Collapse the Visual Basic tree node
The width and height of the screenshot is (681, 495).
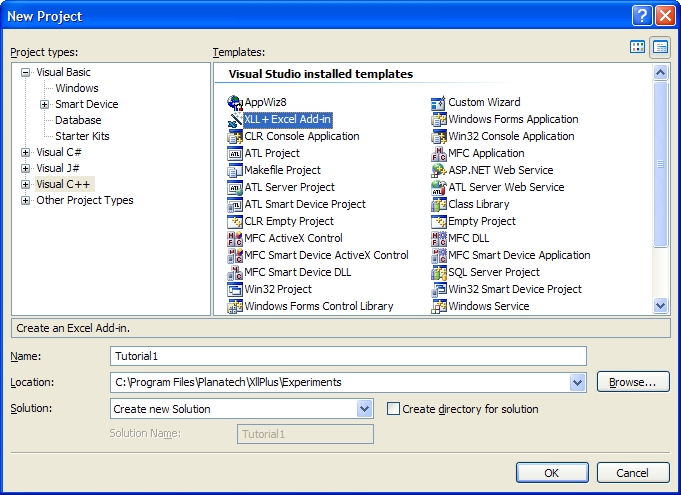tap(26, 72)
